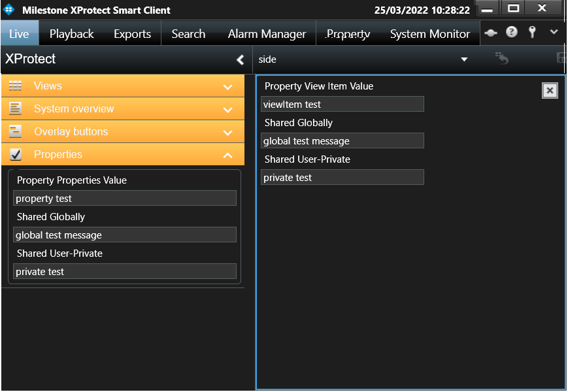Viewport: 568px width, 392px height.
Task: Click the key login information icon
Action: [x=532, y=32]
